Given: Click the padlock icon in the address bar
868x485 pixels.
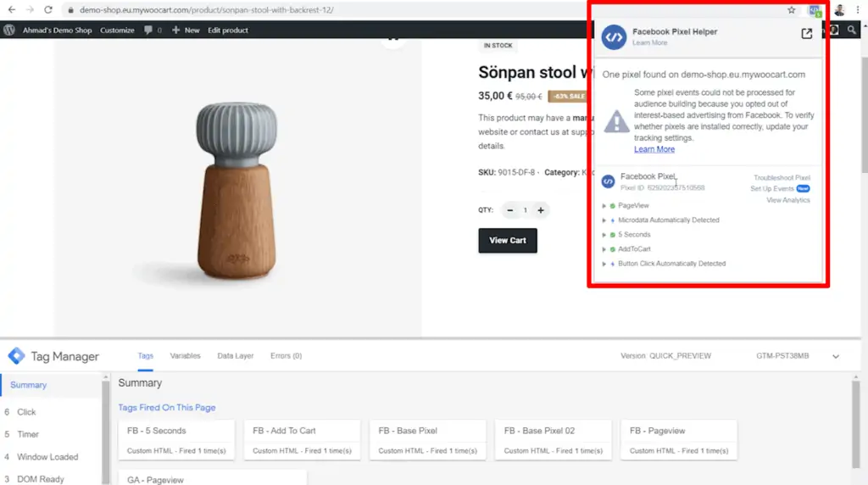Looking at the screenshot, I should [70, 10].
